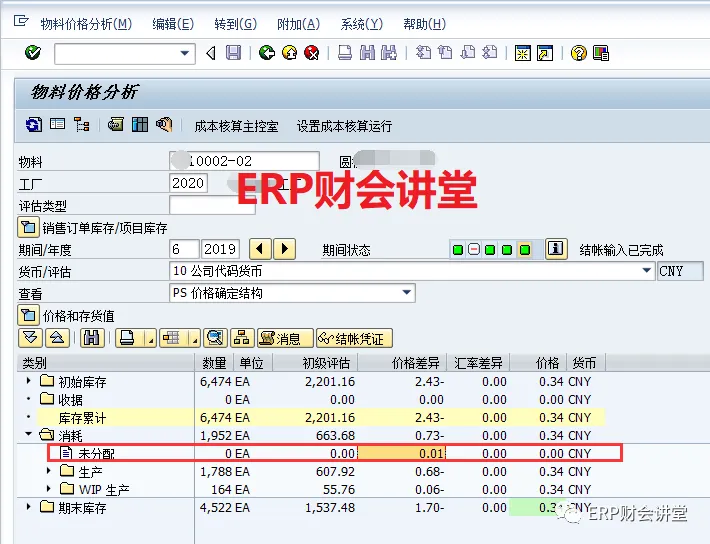This screenshot has height=544, width=710.
Task: Click the yellow Help question mark icon
Action: click(578, 53)
